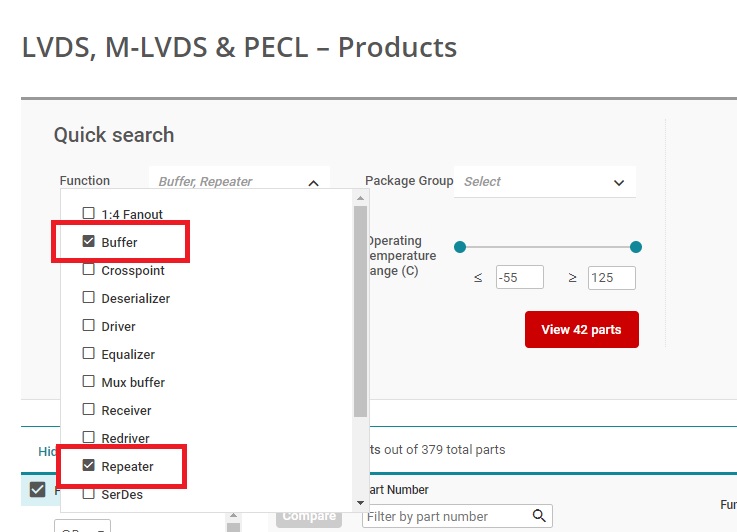Tick the Driver function checkbox
This screenshot has width=737, height=532.
pos(89,326)
